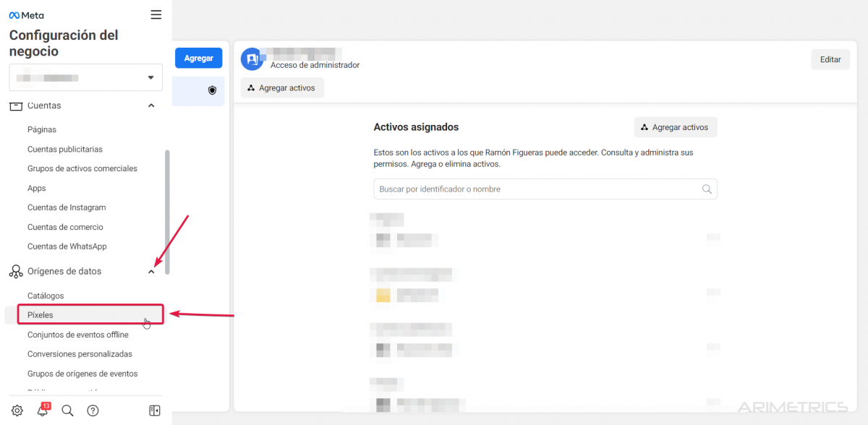Open Cuentas de Instagram
The image size is (868, 425).
[x=67, y=207]
